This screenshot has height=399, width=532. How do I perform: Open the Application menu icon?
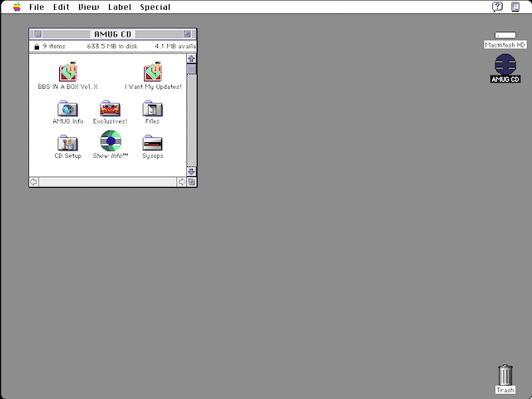tap(515, 7)
